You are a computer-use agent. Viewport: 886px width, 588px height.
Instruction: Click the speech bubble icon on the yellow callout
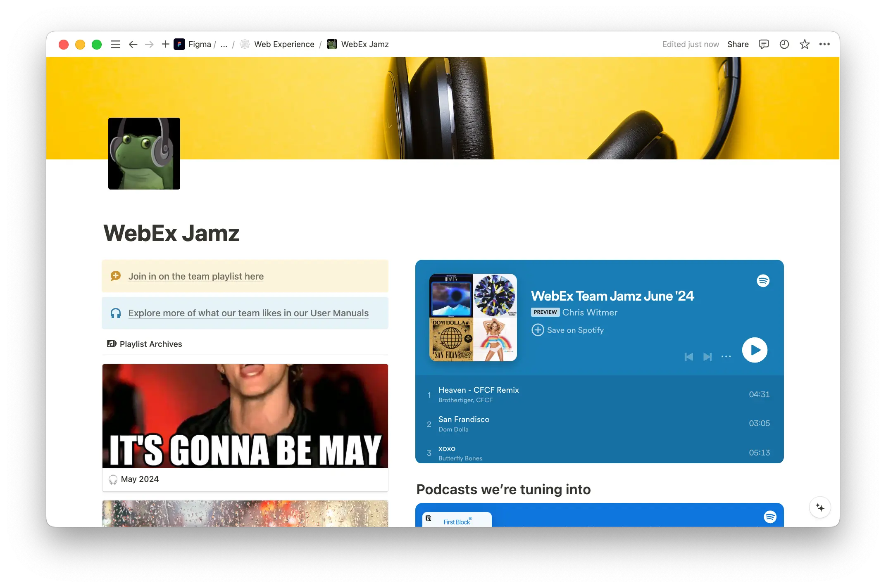[x=116, y=276]
